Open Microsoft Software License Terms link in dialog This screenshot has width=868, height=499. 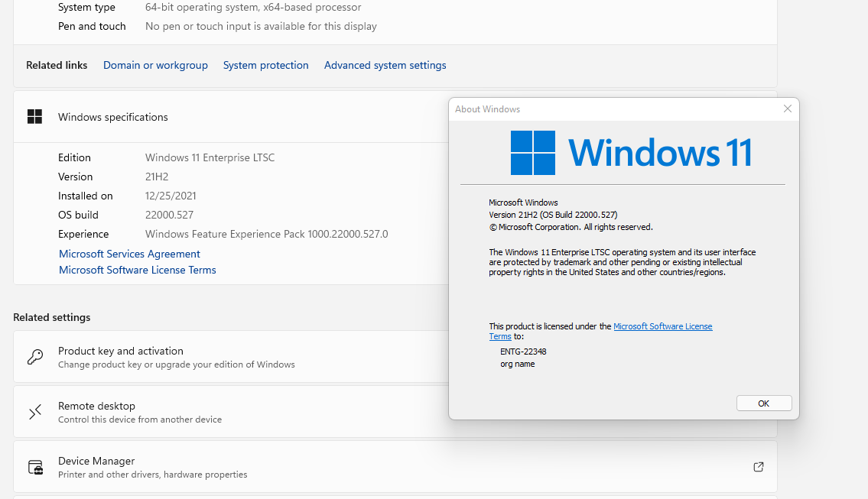662,326
